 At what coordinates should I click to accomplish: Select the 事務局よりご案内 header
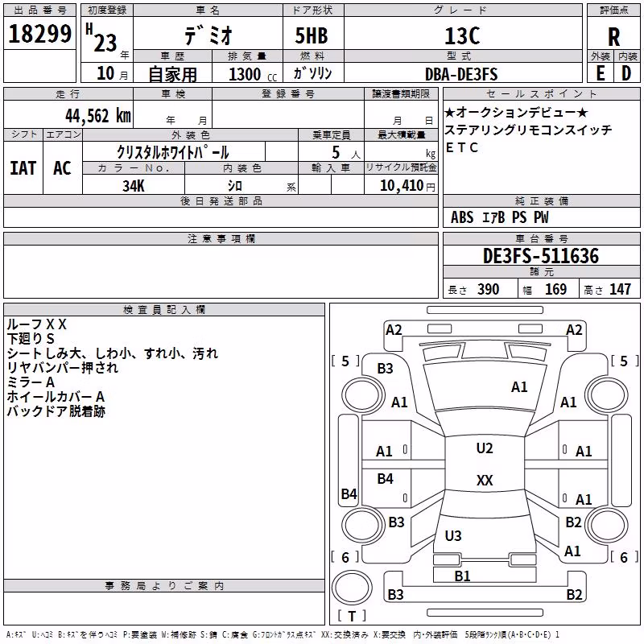coord(164,586)
